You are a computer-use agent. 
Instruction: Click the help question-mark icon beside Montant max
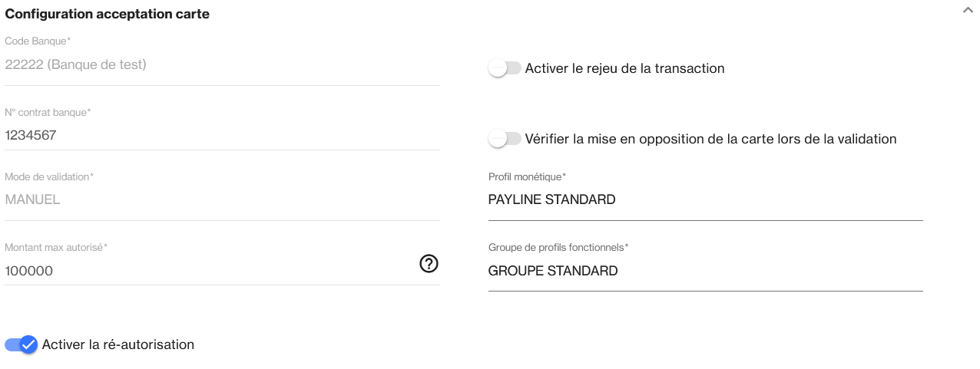coord(429,264)
